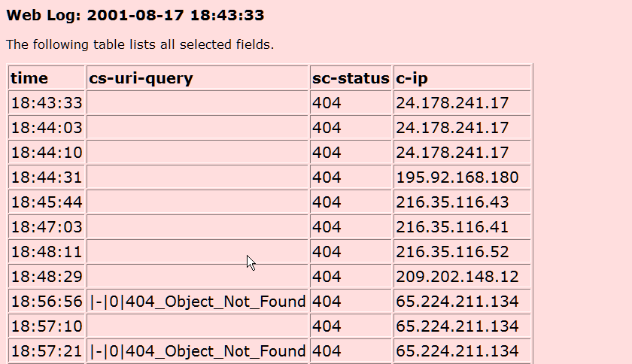Click query text in the 18:56:56 row
The image size is (632, 364).
click(197, 302)
